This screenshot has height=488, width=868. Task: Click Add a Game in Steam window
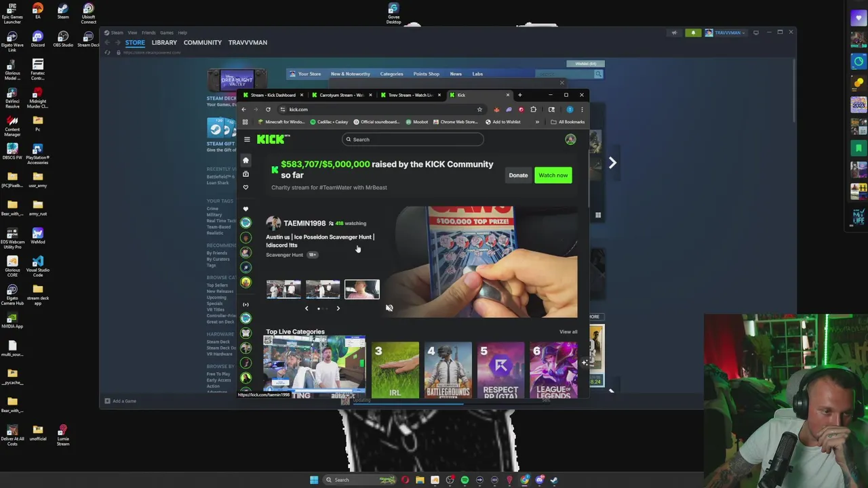point(120,401)
